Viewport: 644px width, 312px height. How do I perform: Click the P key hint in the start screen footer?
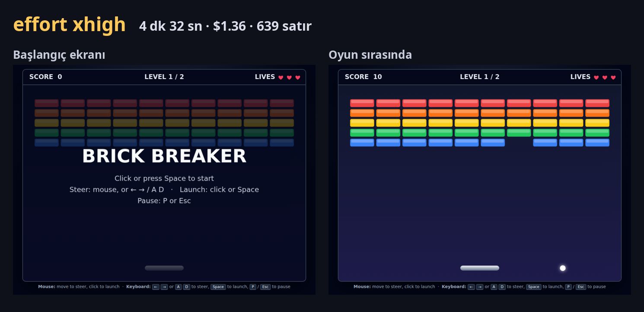pyautogui.click(x=253, y=287)
